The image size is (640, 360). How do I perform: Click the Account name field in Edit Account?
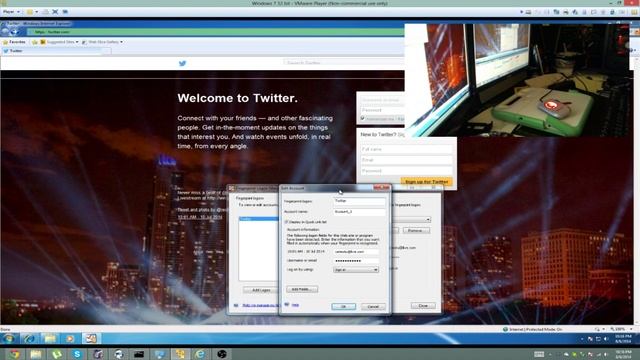point(360,212)
